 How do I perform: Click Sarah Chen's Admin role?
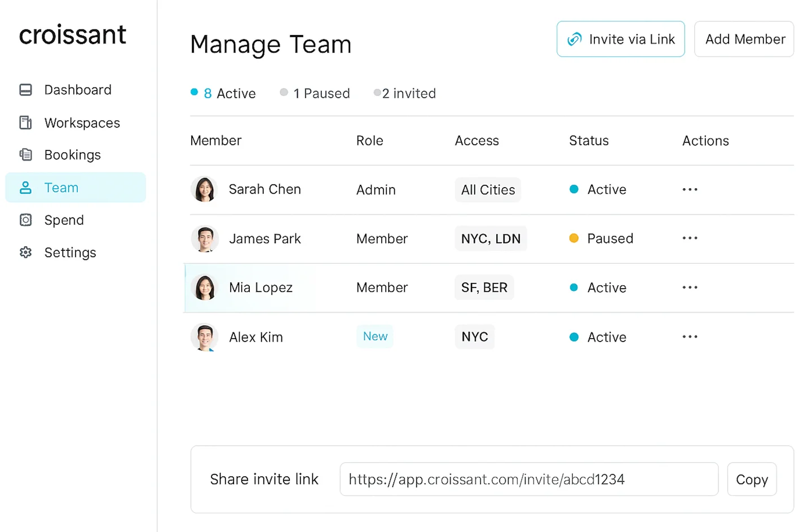[376, 190]
